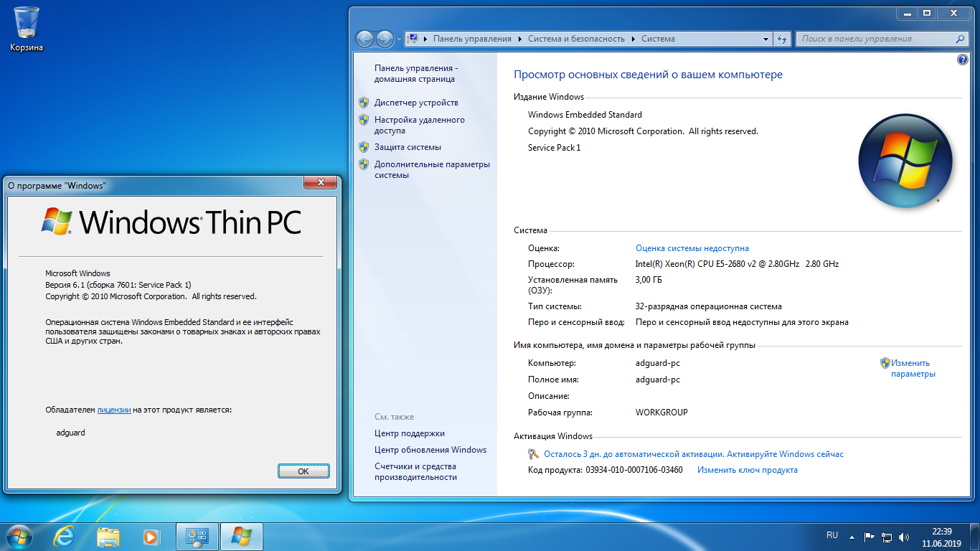The image size is (980, 551).
Task: Click the refresh button next to address bar
Action: (x=782, y=39)
